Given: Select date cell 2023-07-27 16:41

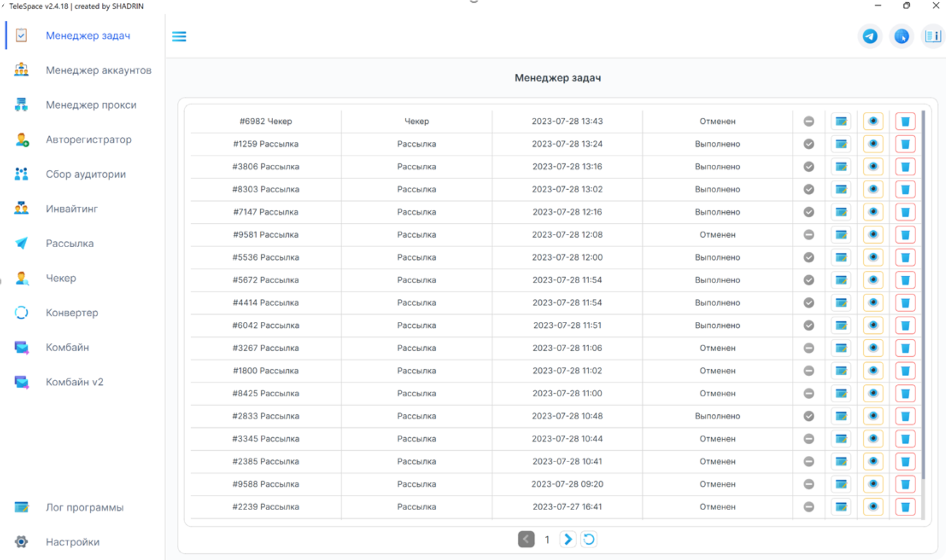Looking at the screenshot, I should pyautogui.click(x=567, y=507).
